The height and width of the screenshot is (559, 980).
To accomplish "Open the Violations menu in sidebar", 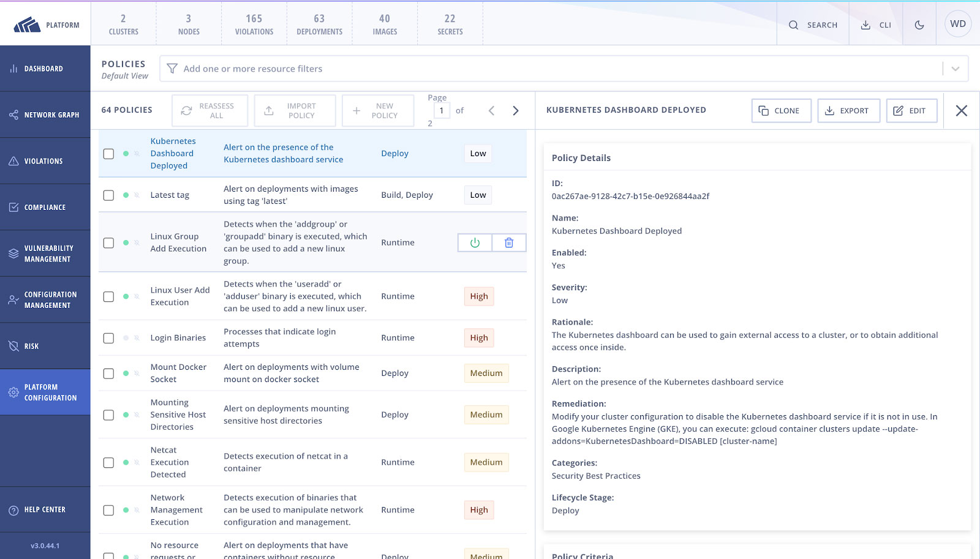I will pyautogui.click(x=45, y=161).
